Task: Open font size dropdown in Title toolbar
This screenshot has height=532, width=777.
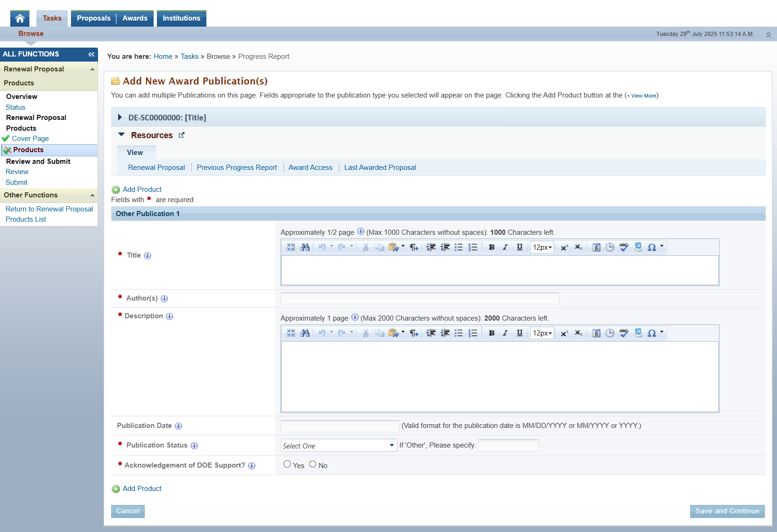Action: (542, 247)
